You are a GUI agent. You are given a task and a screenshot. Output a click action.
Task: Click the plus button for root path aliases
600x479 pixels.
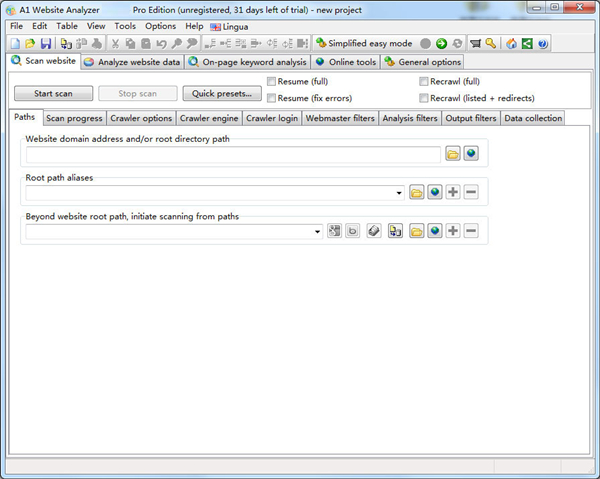tap(453, 192)
